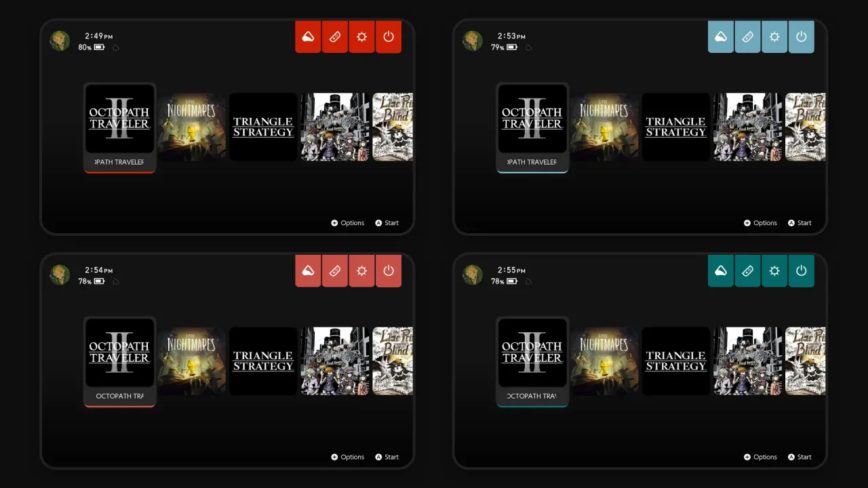Choose Triangle Strategy tile in the 2:54 panel

[263, 361]
